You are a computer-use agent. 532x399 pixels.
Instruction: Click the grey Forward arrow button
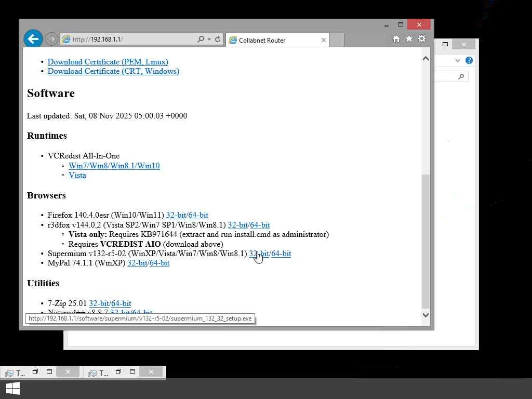pyautogui.click(x=51, y=39)
